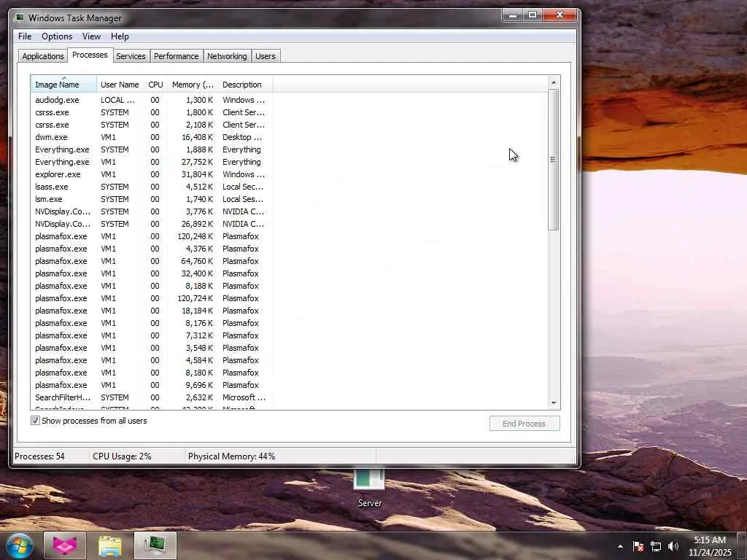
Task: Select plasmafox.exe using 4,584 K
Action: [x=152, y=360]
